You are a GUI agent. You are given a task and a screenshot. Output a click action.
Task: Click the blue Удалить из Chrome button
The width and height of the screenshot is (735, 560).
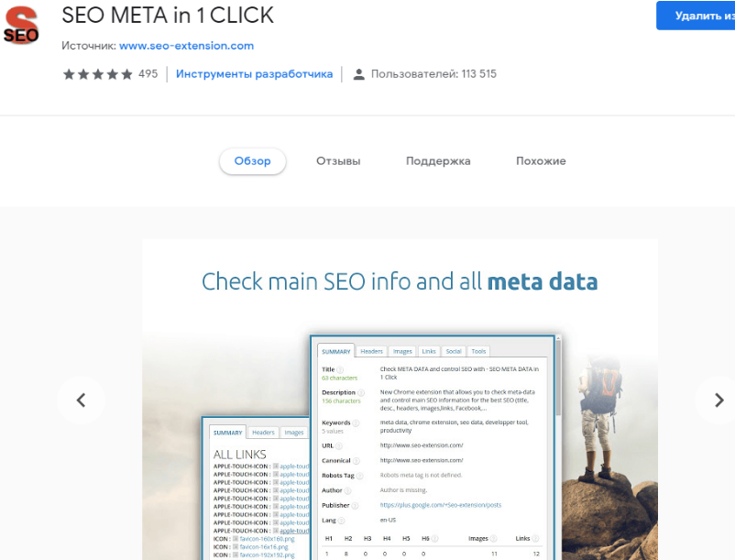696,16
